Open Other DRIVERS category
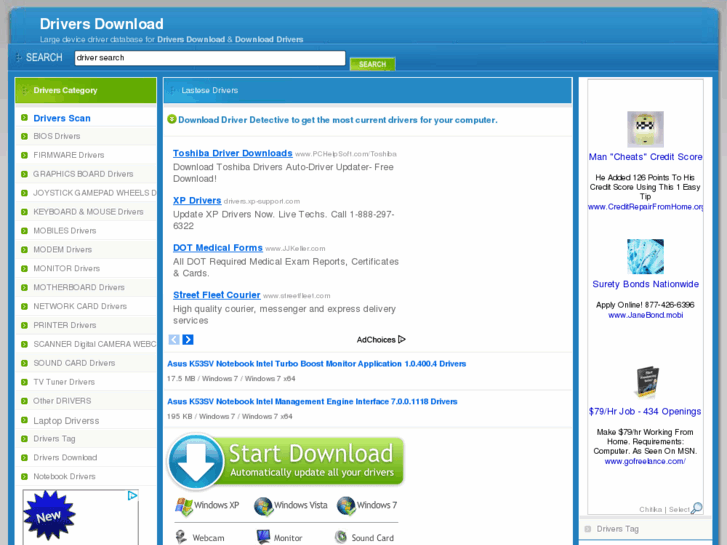The width and height of the screenshot is (727, 545). [x=62, y=401]
